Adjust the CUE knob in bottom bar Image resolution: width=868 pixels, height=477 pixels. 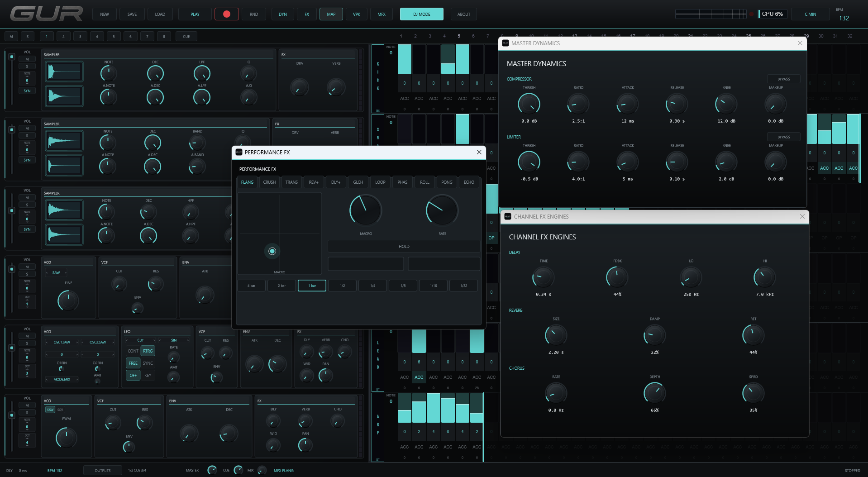(x=238, y=470)
